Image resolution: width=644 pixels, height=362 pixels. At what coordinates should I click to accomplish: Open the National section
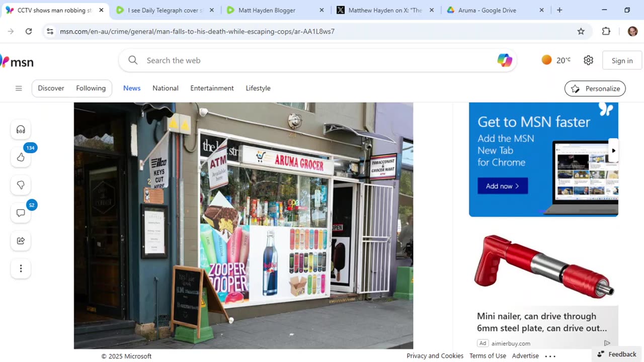[166, 88]
